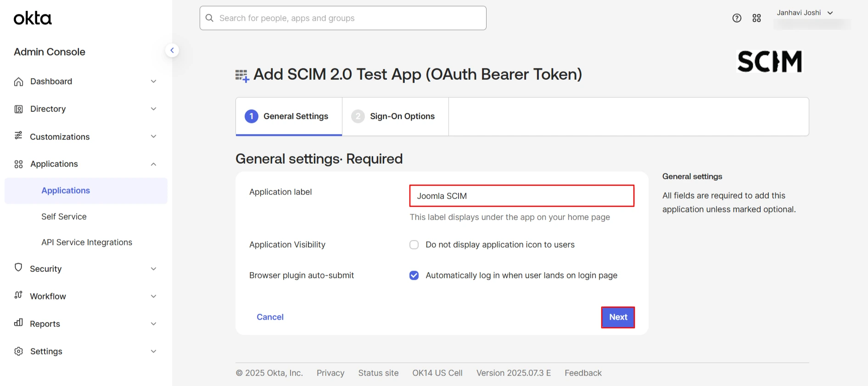Click the Settings gear icon
This screenshot has width=868, height=386.
point(18,351)
